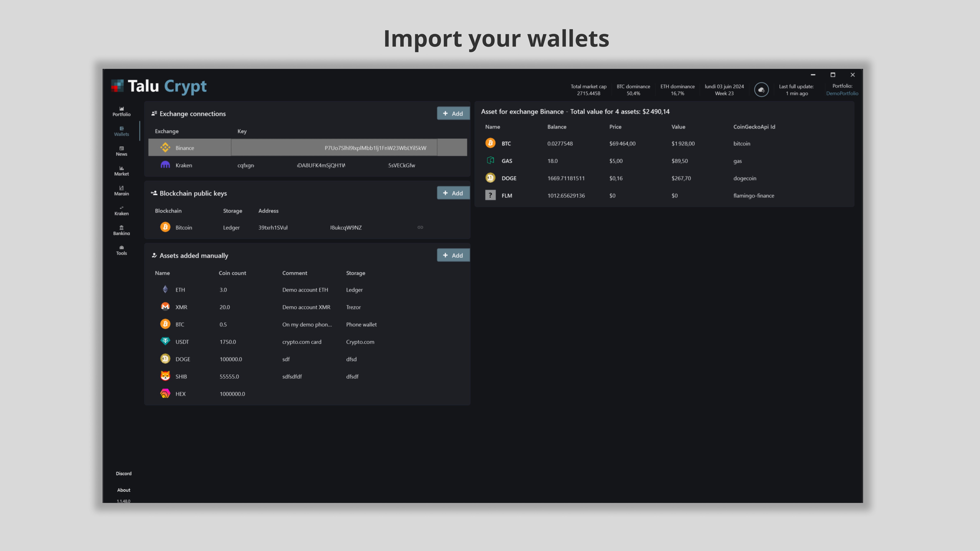Viewport: 980px width, 551px height.
Task: Click the Binance exchange logo
Action: [165, 147]
